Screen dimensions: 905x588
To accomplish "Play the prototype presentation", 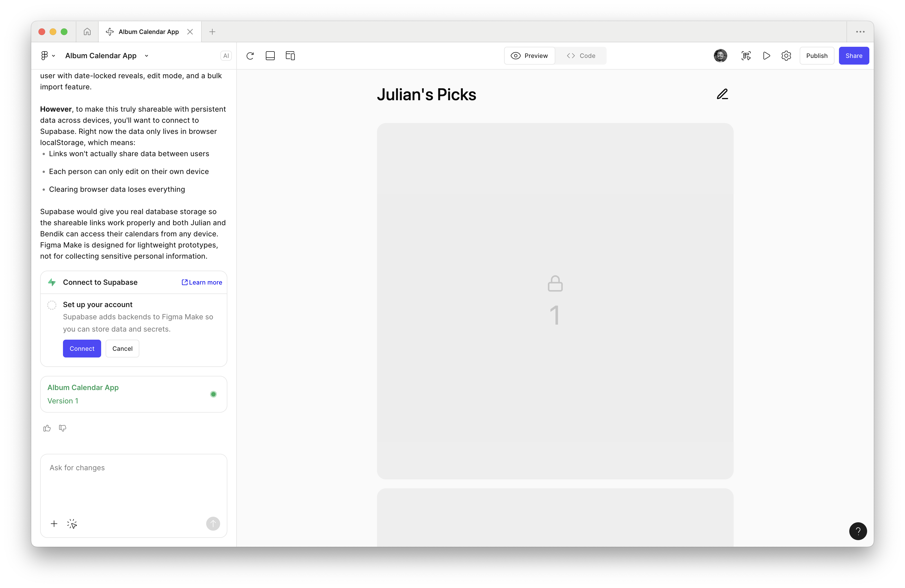I will tap(766, 56).
